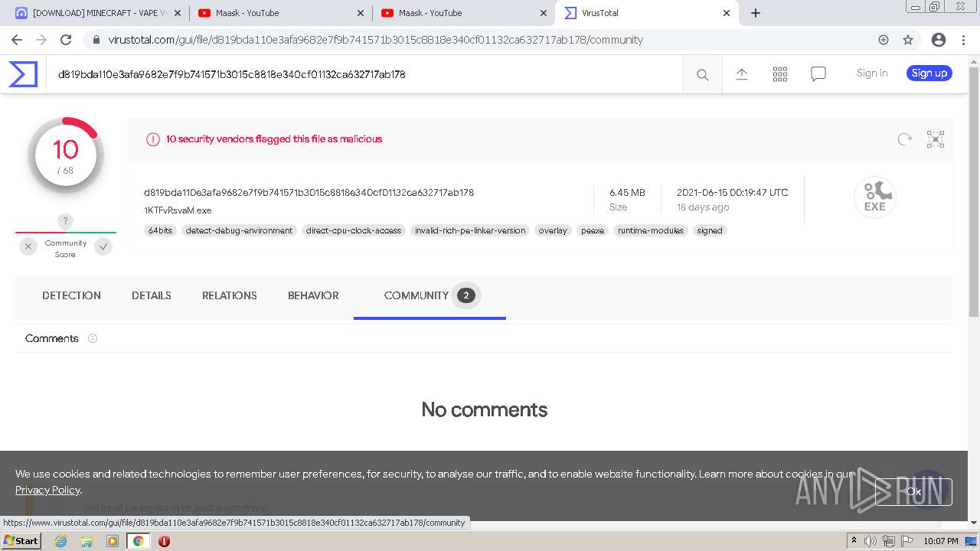Click the runtime-modules tag
980x551 pixels.
click(651, 230)
